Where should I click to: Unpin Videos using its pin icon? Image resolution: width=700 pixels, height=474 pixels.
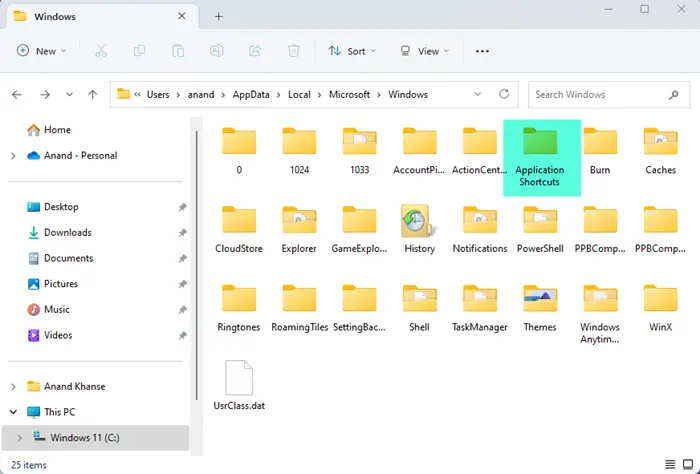coord(182,335)
